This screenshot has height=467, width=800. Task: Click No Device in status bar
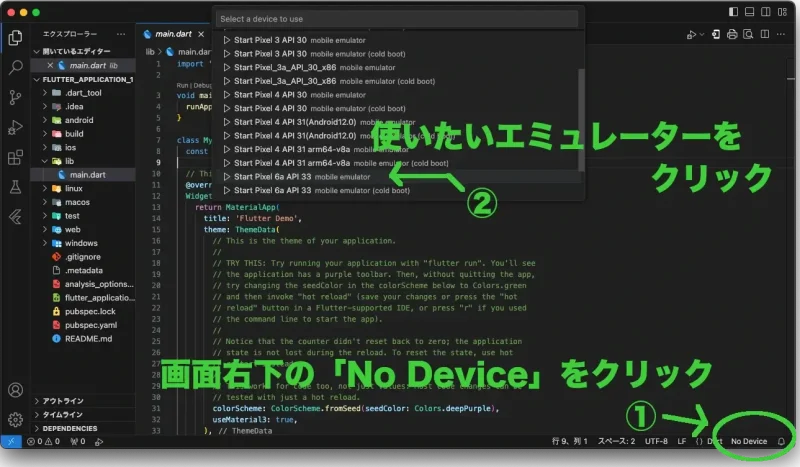click(748, 441)
